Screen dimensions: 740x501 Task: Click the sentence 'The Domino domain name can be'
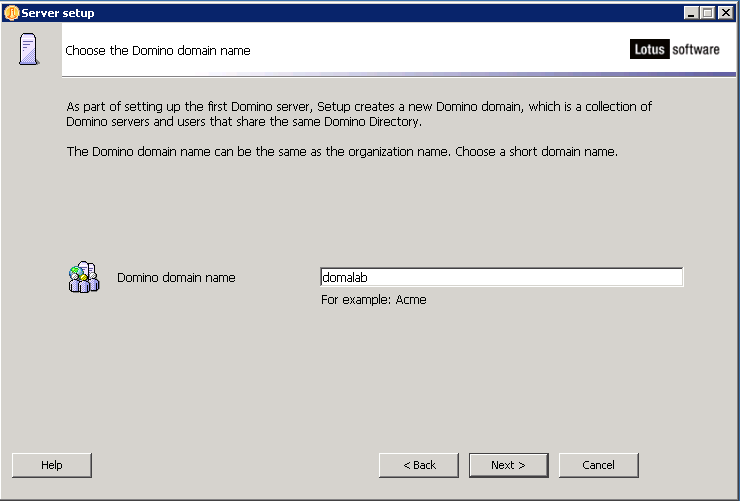342,151
